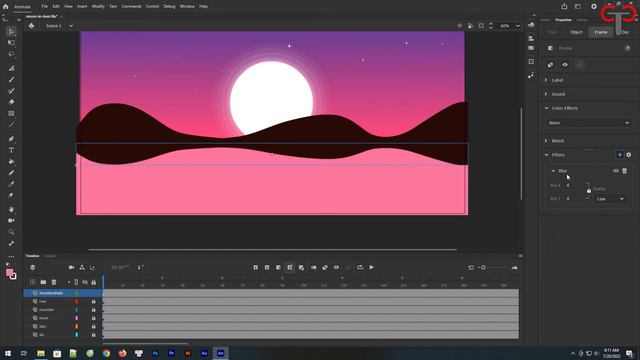Image resolution: width=640 pixels, height=360 pixels.
Task: Select the Hand tool
Action: pos(11,209)
